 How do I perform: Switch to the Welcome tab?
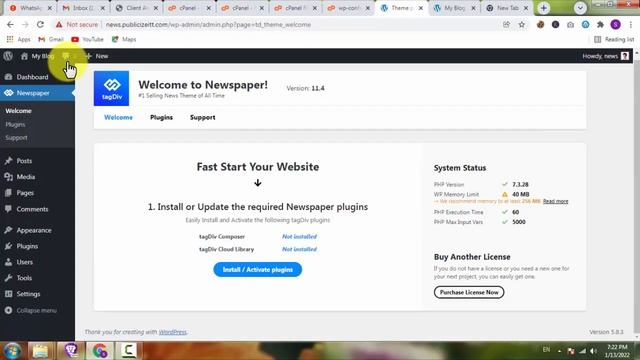(118, 117)
